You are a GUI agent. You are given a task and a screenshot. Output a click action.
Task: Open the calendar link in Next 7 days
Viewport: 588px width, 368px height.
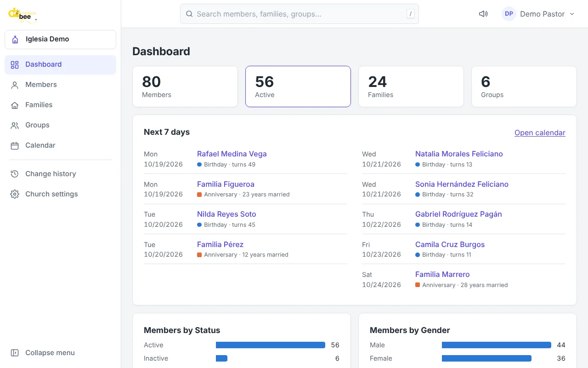point(540,132)
